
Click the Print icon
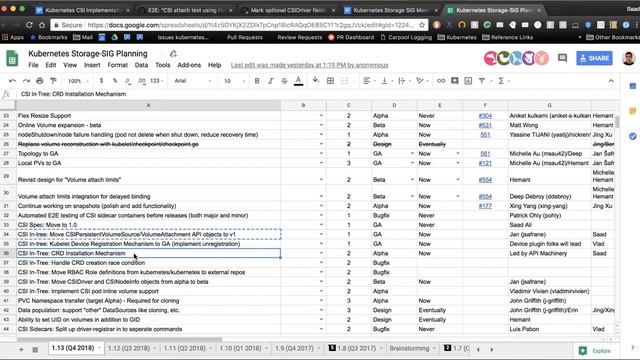[x=40, y=81]
